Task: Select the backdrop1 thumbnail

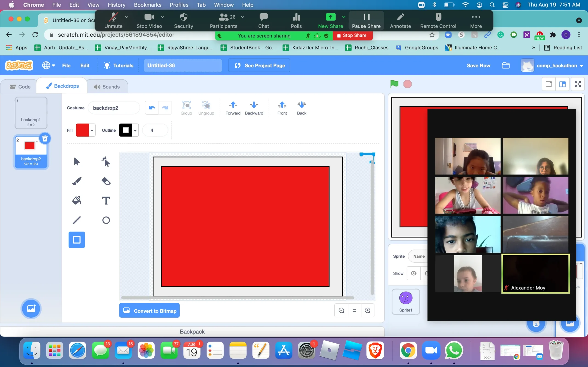Action: [31, 113]
